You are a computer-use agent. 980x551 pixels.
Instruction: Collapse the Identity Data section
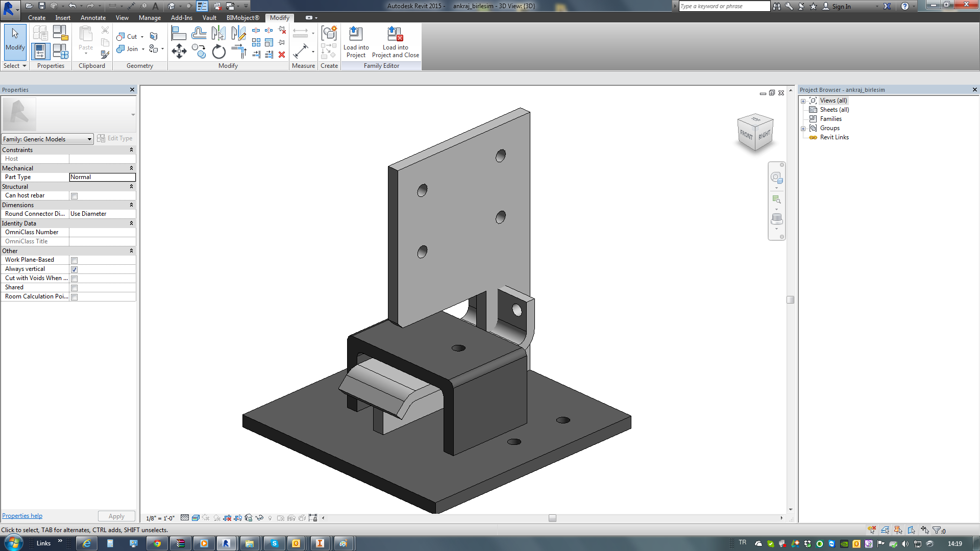click(131, 223)
